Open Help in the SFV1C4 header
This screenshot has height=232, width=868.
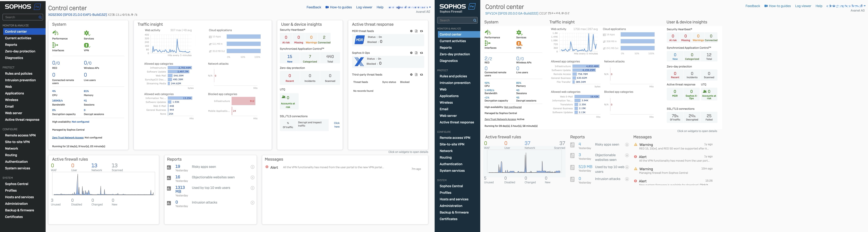click(x=819, y=6)
